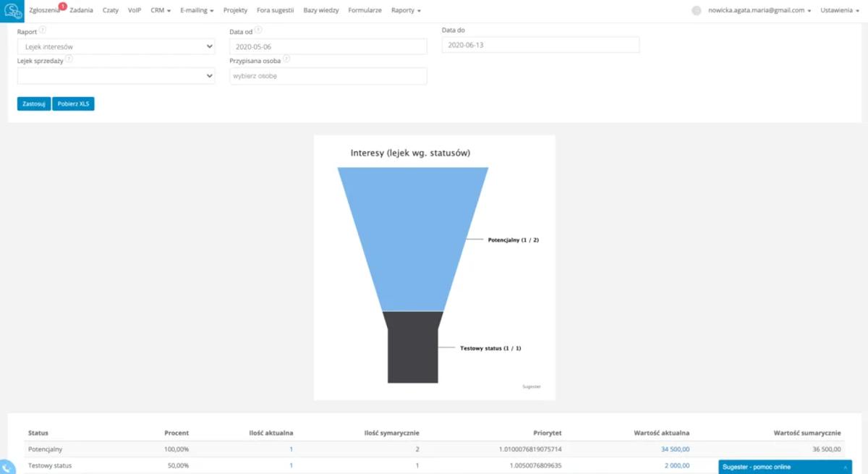Click the Potencjalny table row label
Screen dimensions: 868x474
pos(46,449)
